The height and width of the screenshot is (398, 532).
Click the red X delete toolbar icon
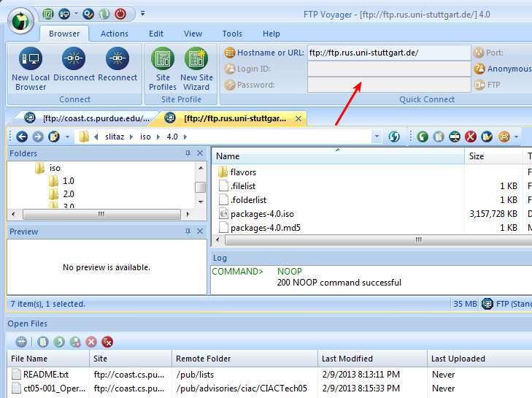click(x=471, y=137)
